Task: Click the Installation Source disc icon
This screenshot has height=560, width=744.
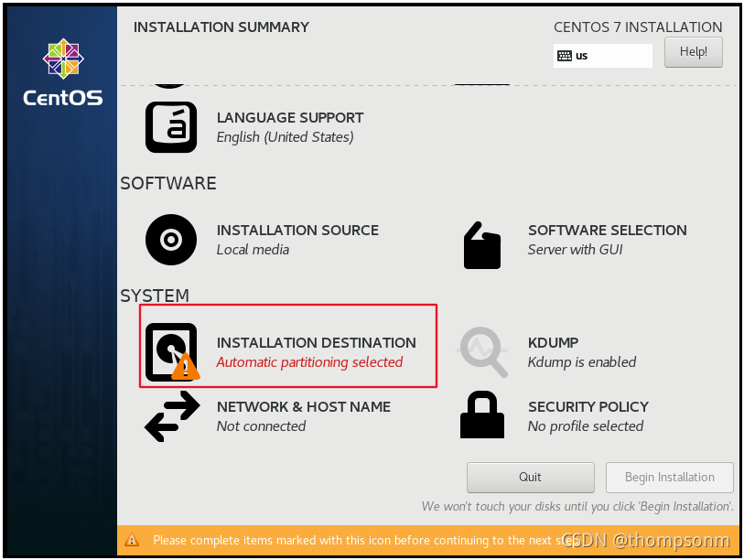Action: pos(171,240)
